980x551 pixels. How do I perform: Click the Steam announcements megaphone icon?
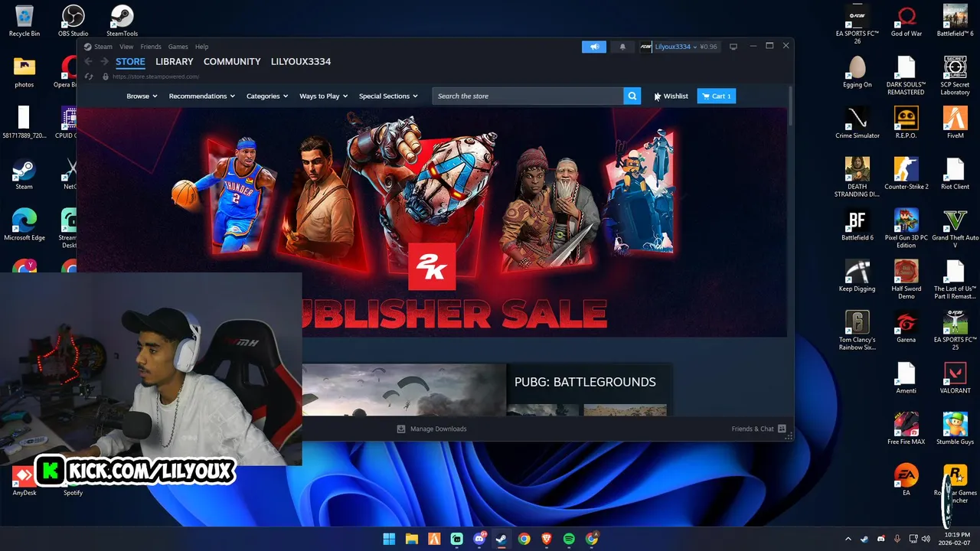pyautogui.click(x=593, y=47)
